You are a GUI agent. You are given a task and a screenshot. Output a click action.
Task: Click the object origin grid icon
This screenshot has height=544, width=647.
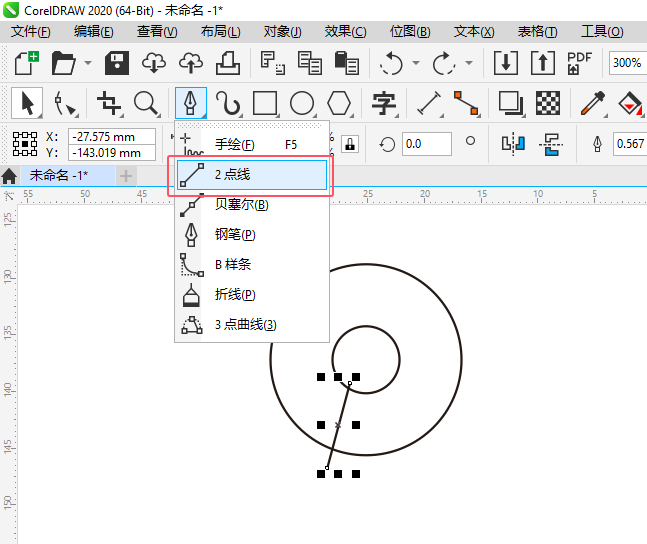[x=25, y=144]
